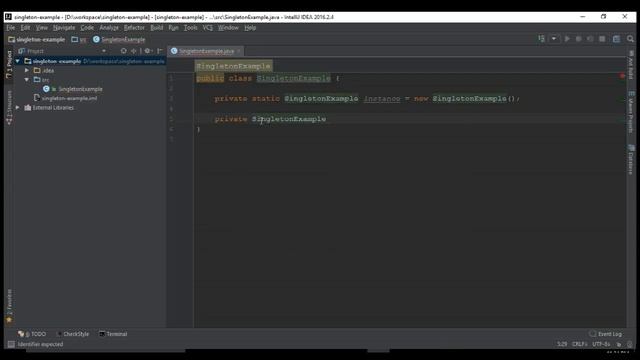Open the Run menu

point(173,28)
